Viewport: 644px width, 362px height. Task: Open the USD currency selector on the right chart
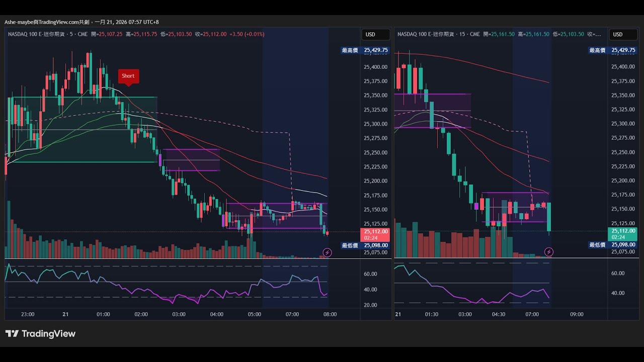pyautogui.click(x=623, y=35)
